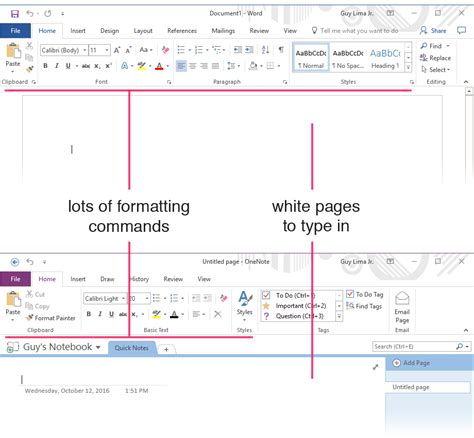474x438 pixels.
Task: Open Word's Calibri (Body) font name dropdown
Action: pyautogui.click(x=85, y=50)
